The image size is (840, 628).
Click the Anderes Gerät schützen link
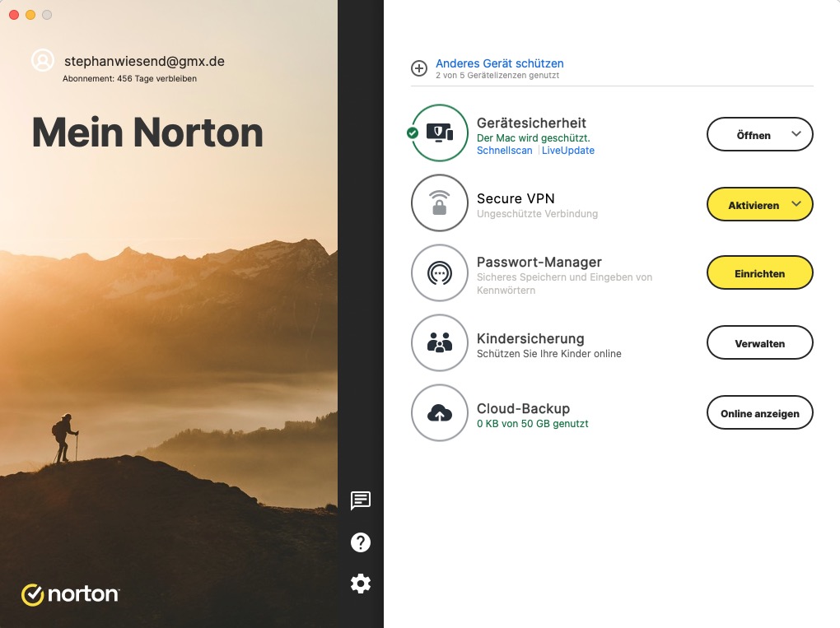[x=499, y=63]
